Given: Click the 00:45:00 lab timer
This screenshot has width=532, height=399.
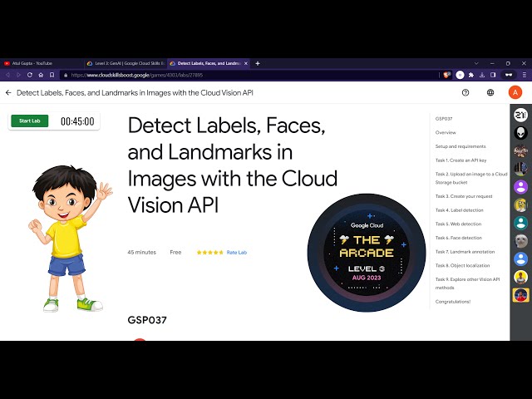Looking at the screenshot, I should coord(77,121).
